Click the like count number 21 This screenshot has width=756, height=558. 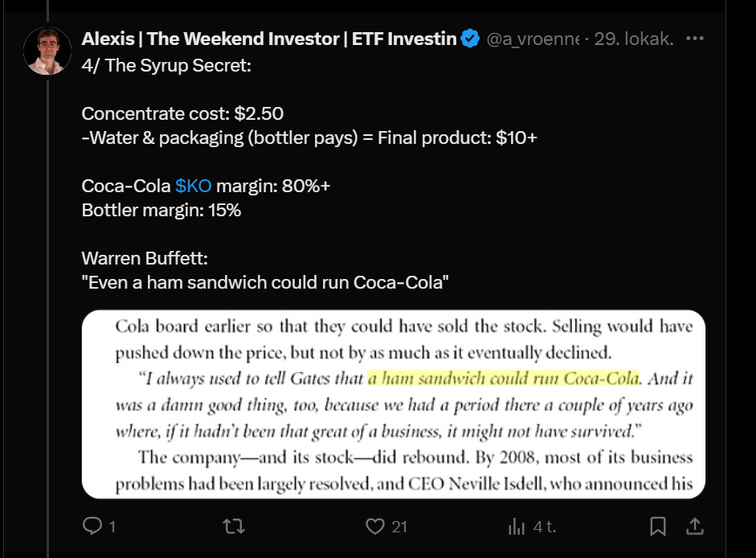399,527
